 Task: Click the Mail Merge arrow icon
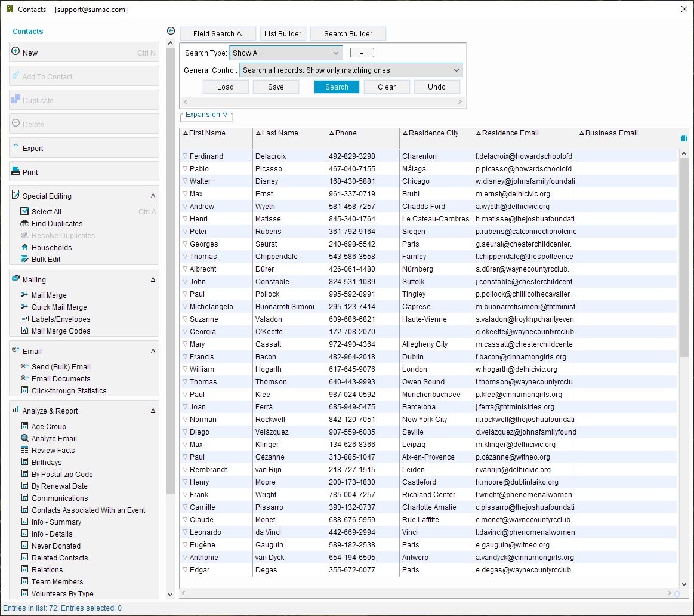[x=25, y=295]
